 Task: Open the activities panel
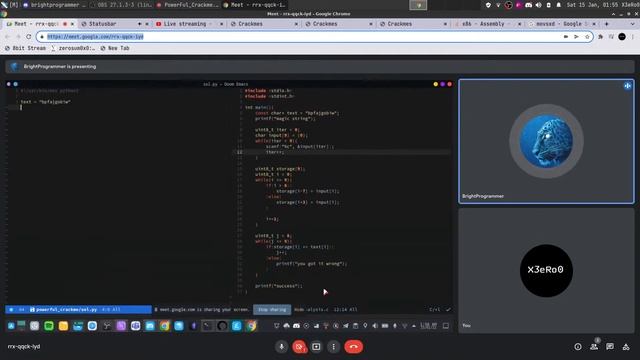tap(626, 347)
